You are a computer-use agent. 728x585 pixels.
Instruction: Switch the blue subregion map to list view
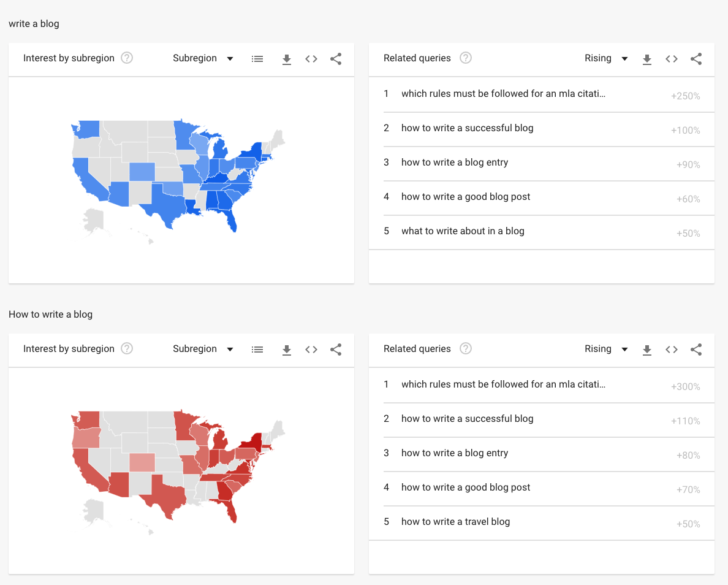(x=257, y=59)
